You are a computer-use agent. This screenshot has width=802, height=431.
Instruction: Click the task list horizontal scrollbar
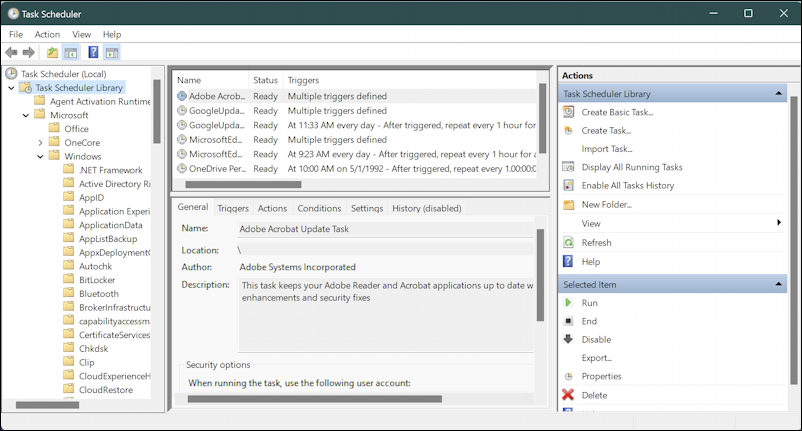(x=243, y=184)
